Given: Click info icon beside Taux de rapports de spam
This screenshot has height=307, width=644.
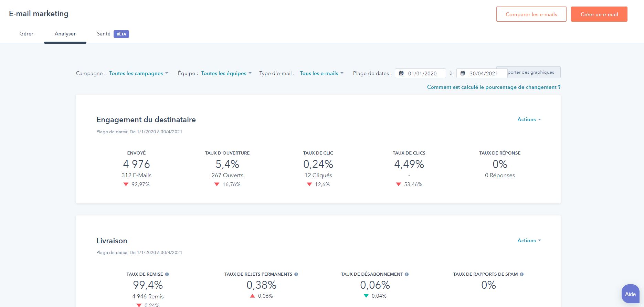Looking at the screenshot, I should [x=522, y=274].
